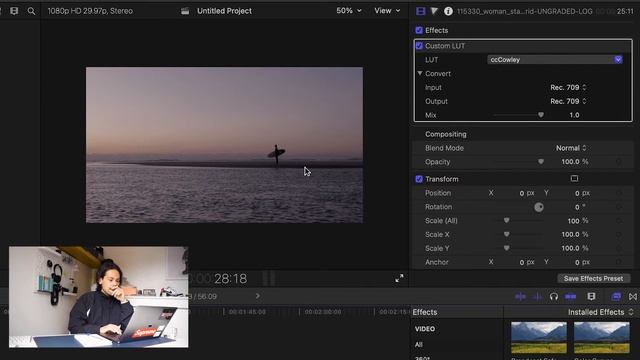Click the 28:18 timecode display

(231, 279)
